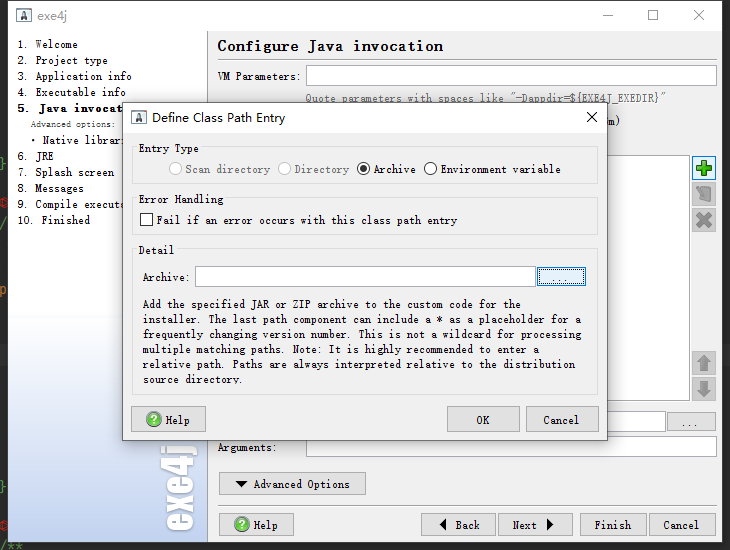The image size is (730, 550).
Task: Select the Archive radio button
Action: click(364, 169)
